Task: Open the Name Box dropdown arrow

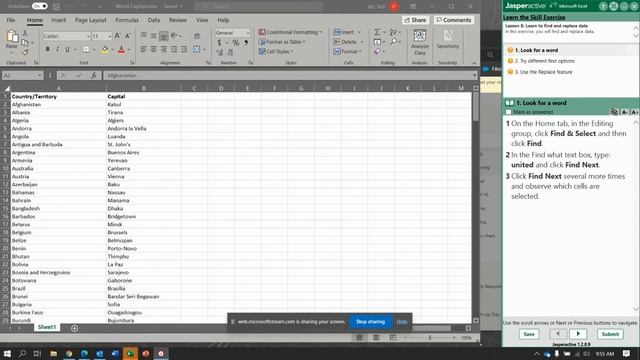Action: coord(40,76)
